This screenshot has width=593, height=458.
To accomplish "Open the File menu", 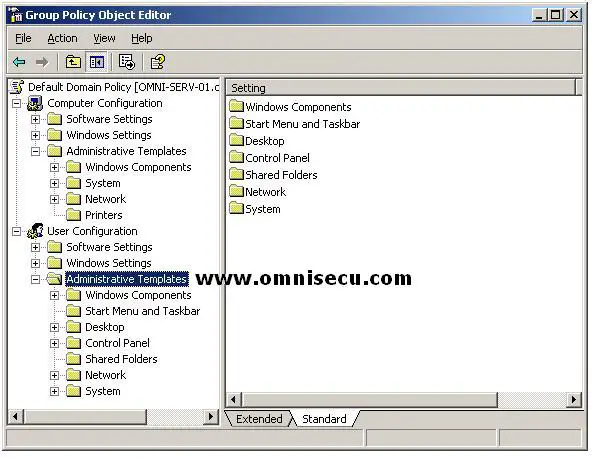I will [23, 38].
